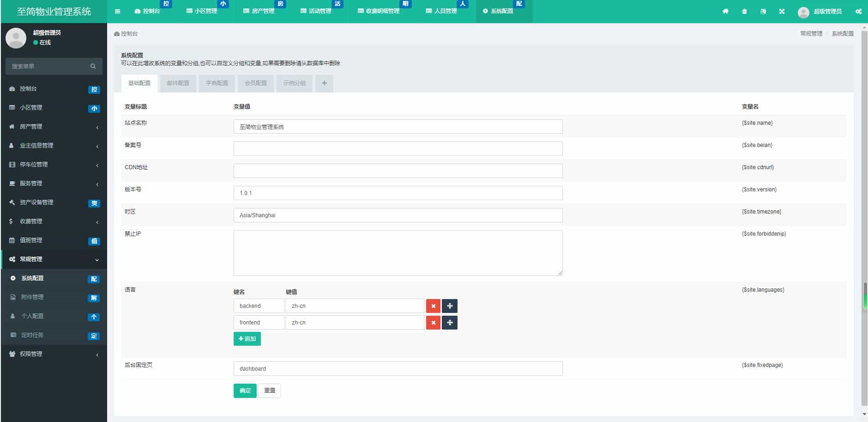The width and height of the screenshot is (868, 422).
Task: Switch to the 邮件配置 tab
Action: coord(178,83)
